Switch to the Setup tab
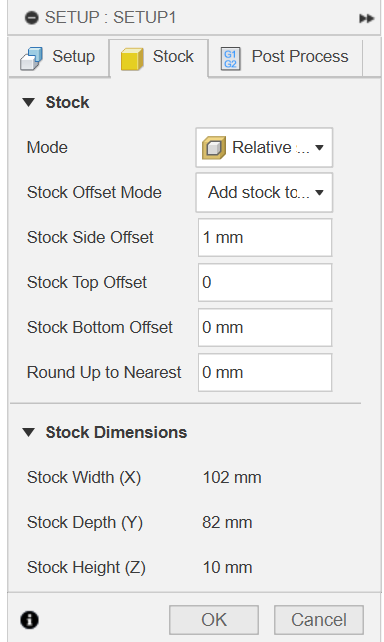This screenshot has height=642, width=384. [x=59, y=57]
